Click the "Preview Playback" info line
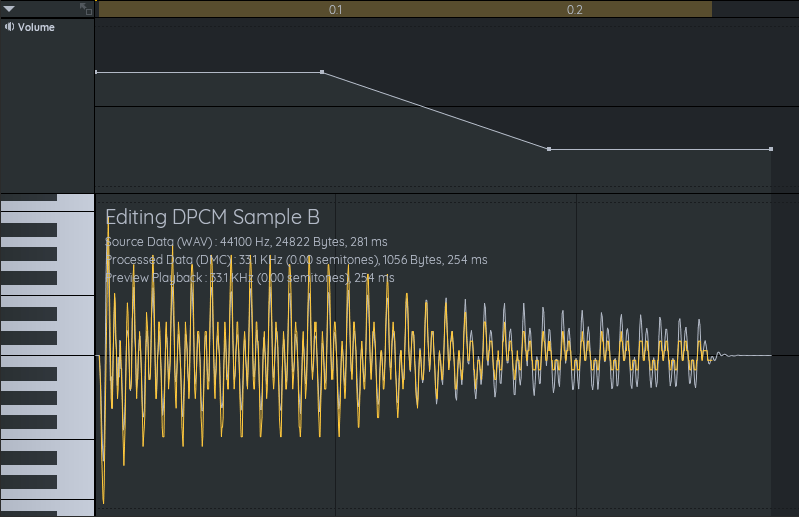Screen dimensions: 799x517 coord(250,278)
